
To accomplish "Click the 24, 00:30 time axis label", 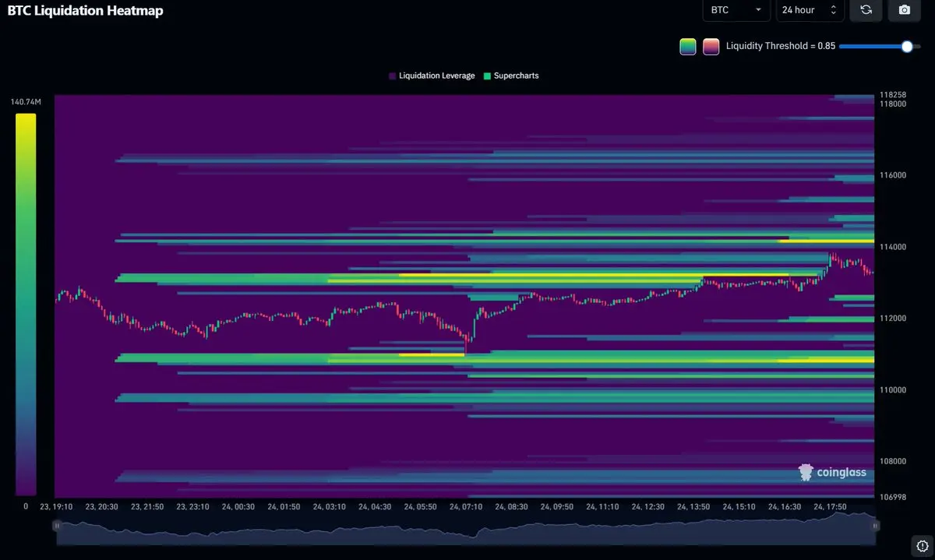I will tap(238, 506).
